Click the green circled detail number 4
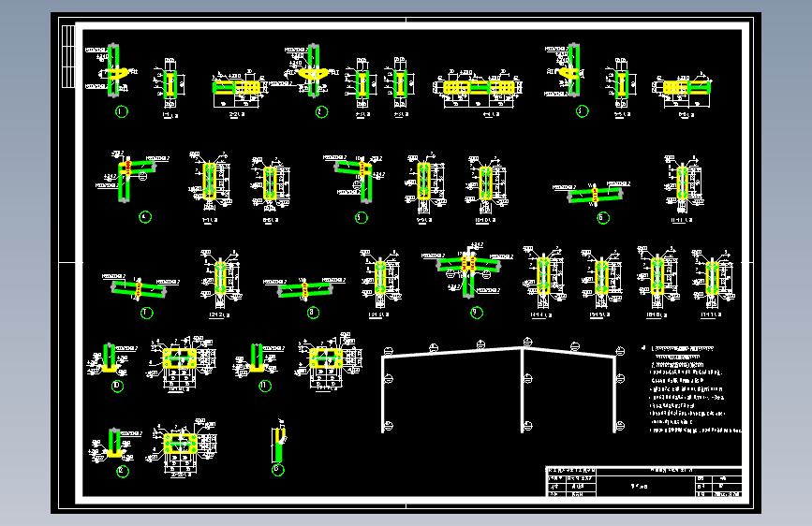 click(x=145, y=217)
